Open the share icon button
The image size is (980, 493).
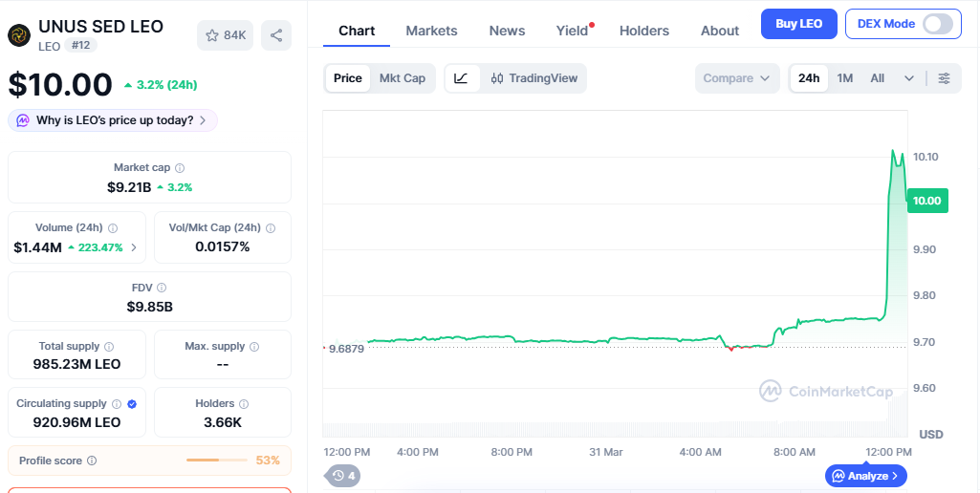tap(276, 35)
